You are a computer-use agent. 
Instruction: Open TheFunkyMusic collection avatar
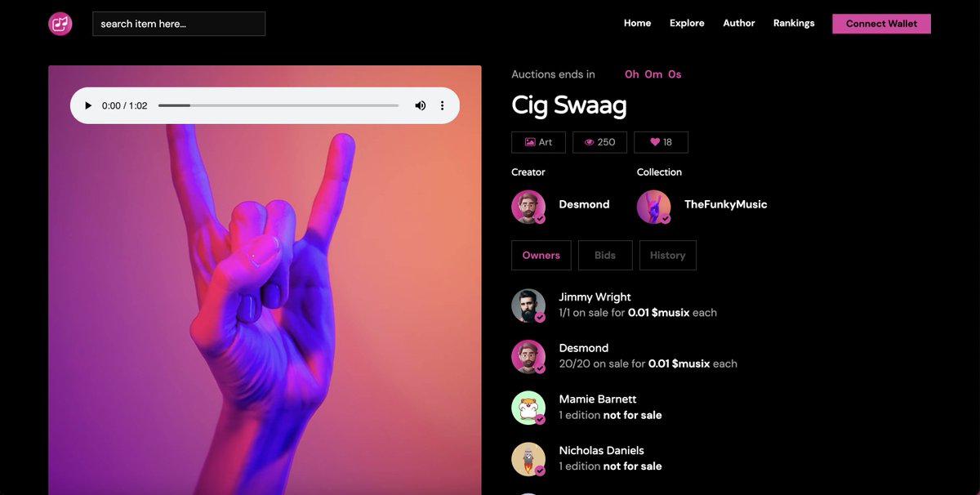[x=653, y=207]
